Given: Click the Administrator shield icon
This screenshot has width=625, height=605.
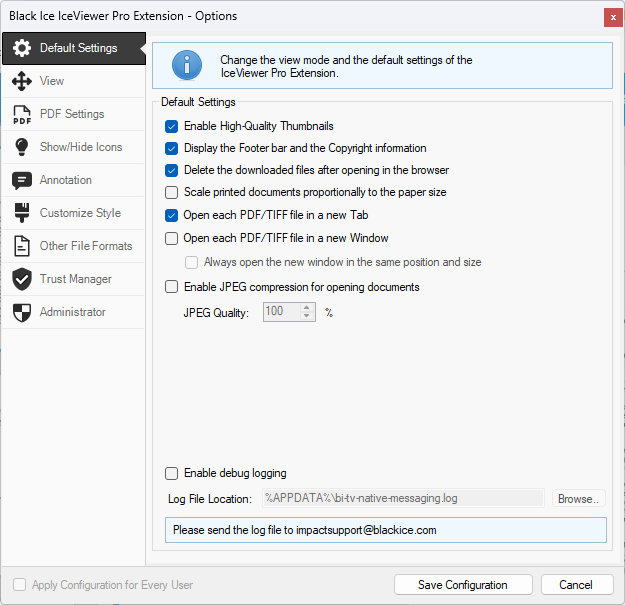Looking at the screenshot, I should pyautogui.click(x=22, y=312).
